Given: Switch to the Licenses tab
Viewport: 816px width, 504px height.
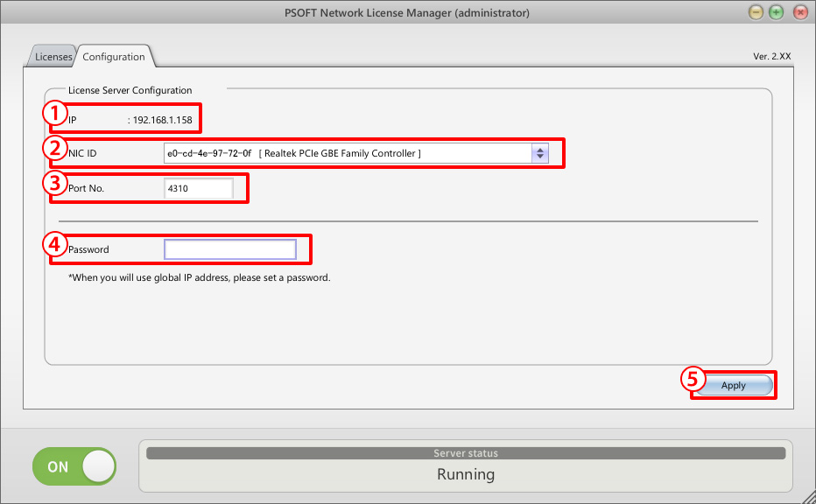Looking at the screenshot, I should (x=53, y=57).
